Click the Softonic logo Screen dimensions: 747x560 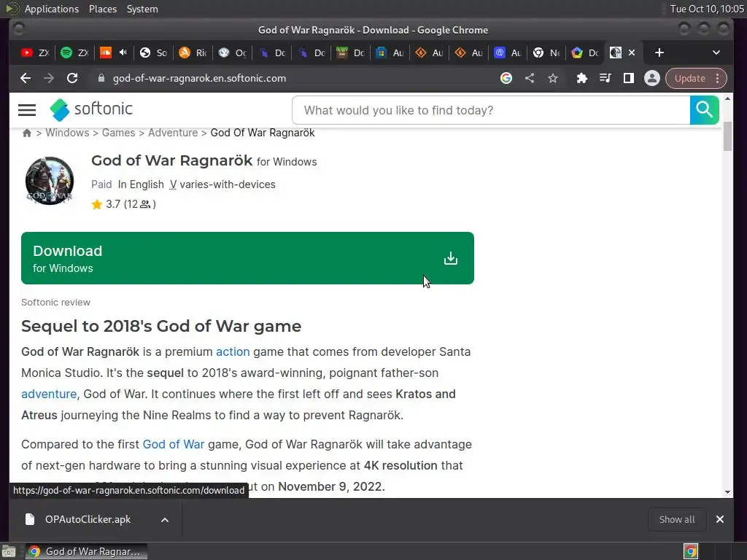(x=91, y=109)
